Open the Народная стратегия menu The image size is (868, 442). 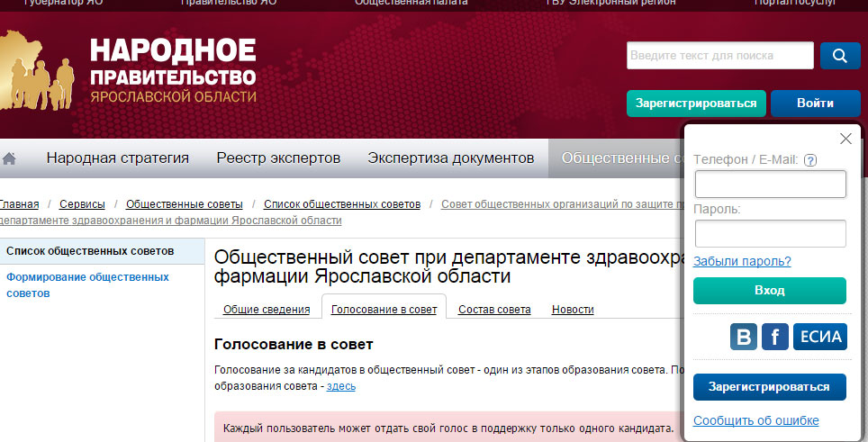tap(118, 158)
